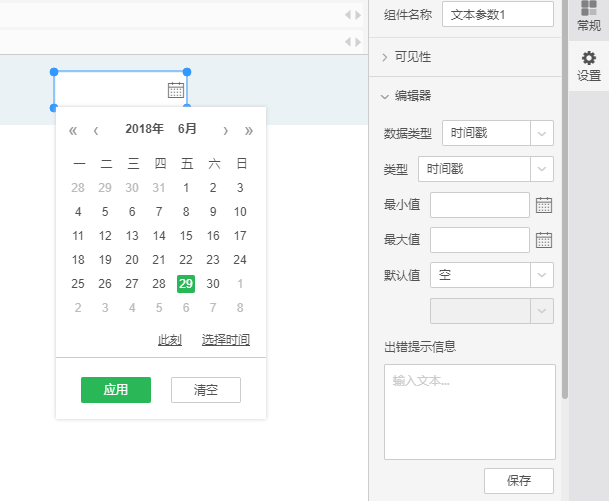The width and height of the screenshot is (609, 501).
Task: Select date 20 in the calendar
Action: point(132,260)
